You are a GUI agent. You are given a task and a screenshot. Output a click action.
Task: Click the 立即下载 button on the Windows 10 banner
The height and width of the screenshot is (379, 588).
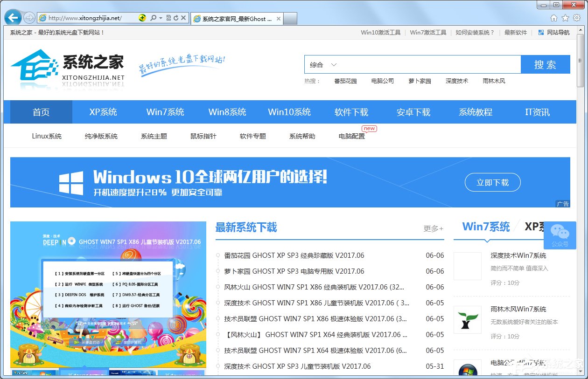click(x=492, y=182)
